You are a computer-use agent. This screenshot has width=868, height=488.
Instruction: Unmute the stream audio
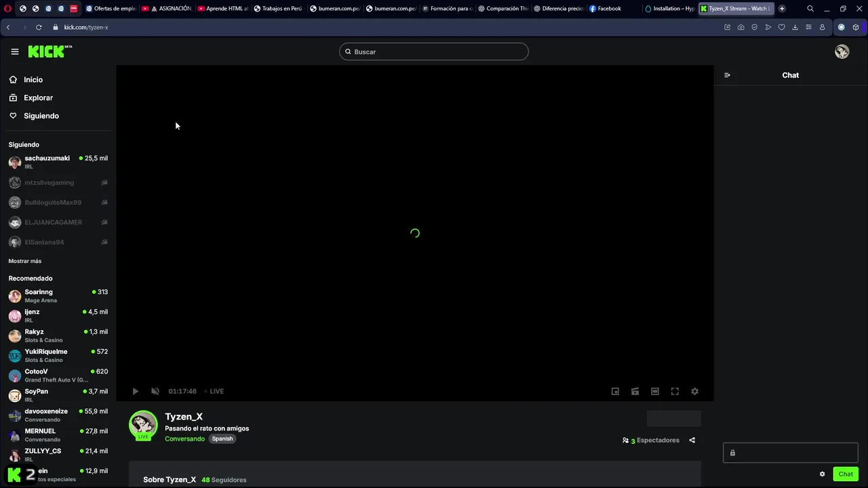[155, 391]
